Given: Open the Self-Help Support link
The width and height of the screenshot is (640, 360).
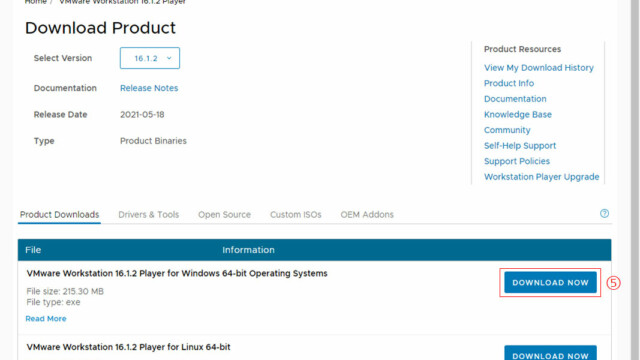Looking at the screenshot, I should point(520,146).
